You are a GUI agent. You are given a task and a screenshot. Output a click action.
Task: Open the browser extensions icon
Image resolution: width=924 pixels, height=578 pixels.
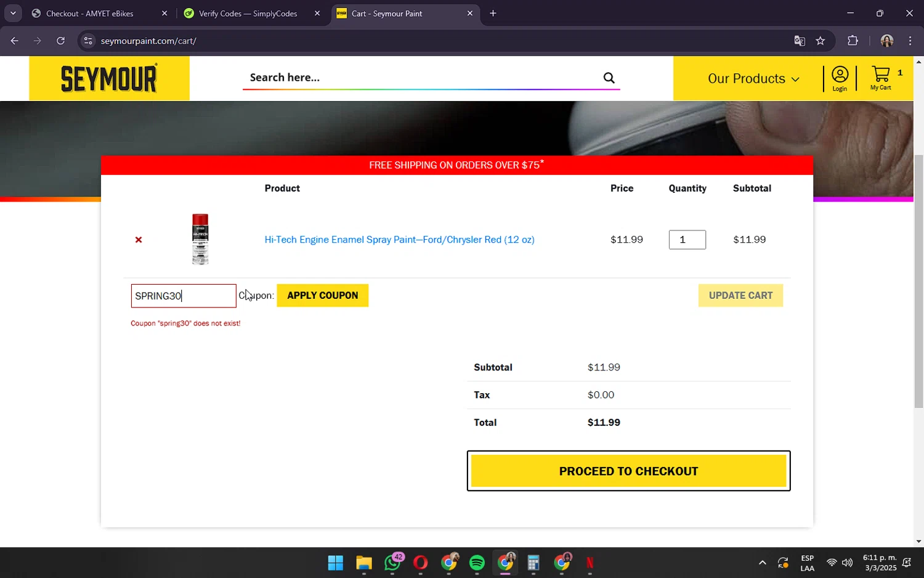(x=853, y=41)
